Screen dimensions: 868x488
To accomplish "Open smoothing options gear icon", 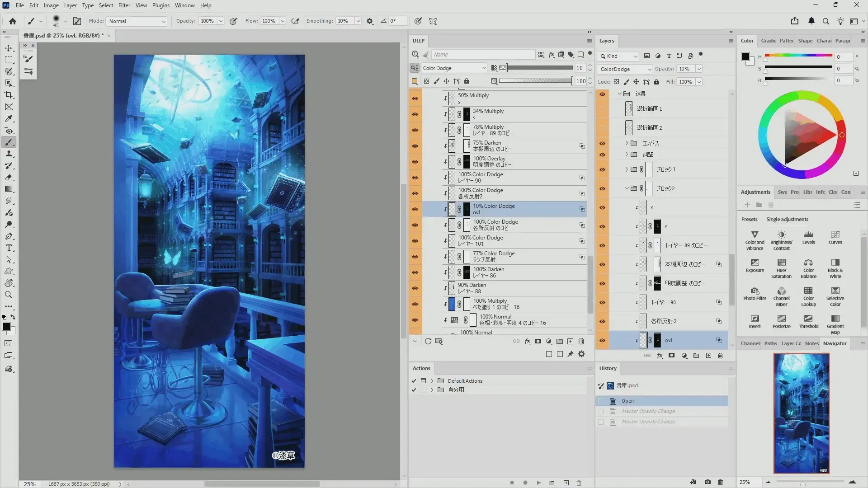I will 370,21.
